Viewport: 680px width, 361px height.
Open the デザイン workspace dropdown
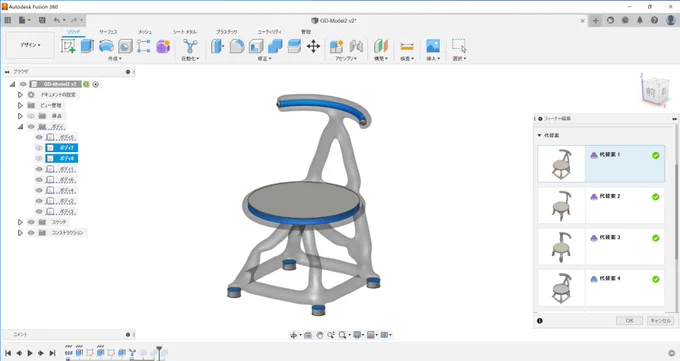click(30, 45)
